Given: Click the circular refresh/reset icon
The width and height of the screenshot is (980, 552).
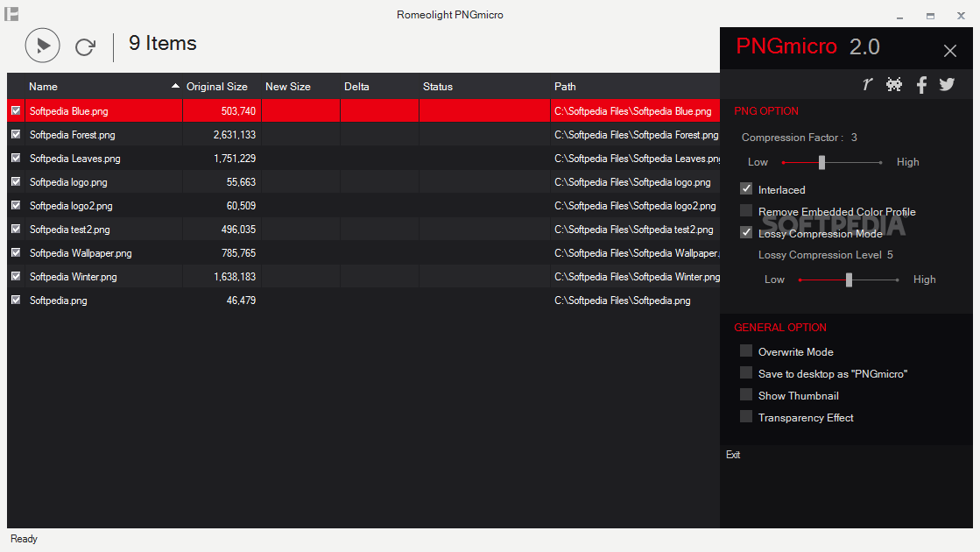Looking at the screenshot, I should (85, 47).
